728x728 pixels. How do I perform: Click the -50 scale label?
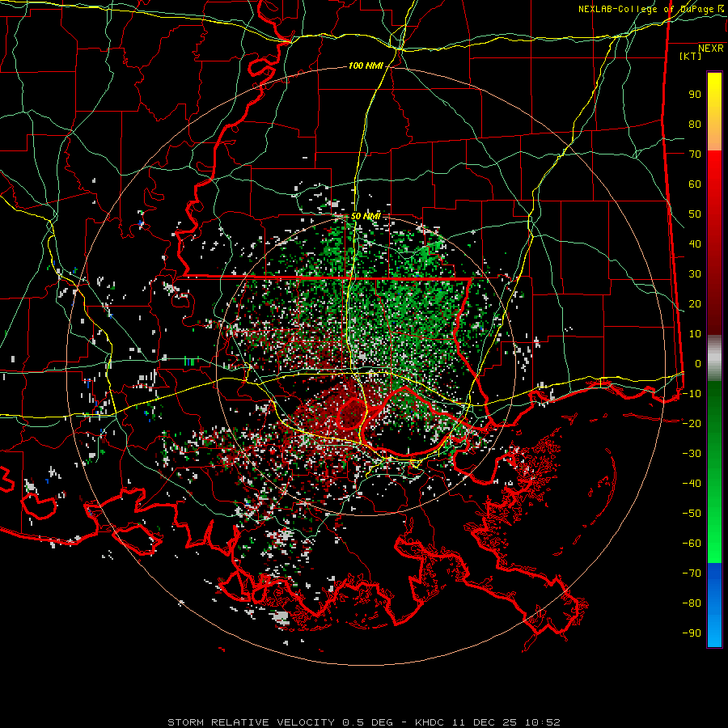pos(692,513)
